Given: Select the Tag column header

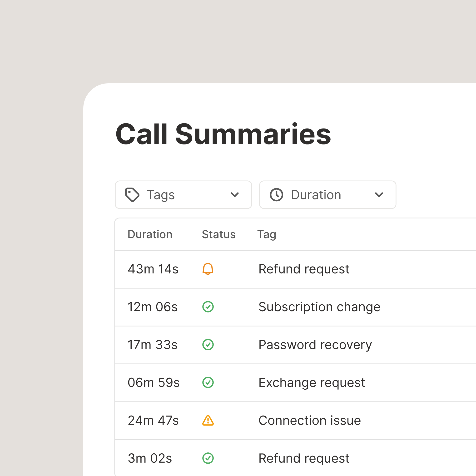Looking at the screenshot, I should coord(267,234).
